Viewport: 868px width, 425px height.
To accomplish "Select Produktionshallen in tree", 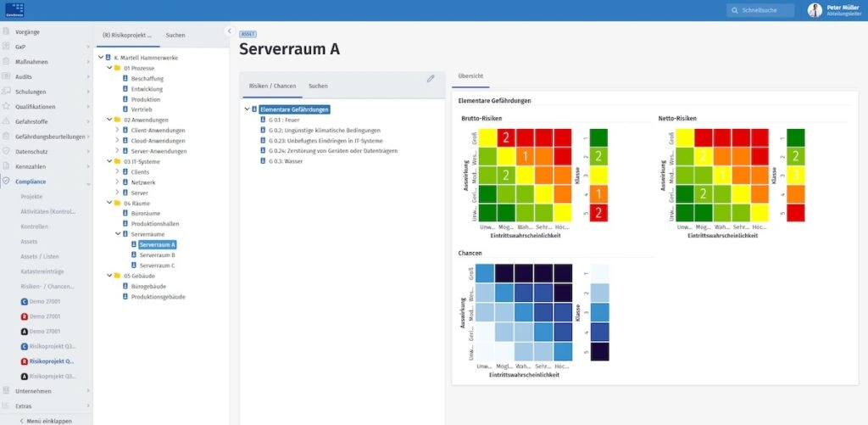I will point(155,224).
